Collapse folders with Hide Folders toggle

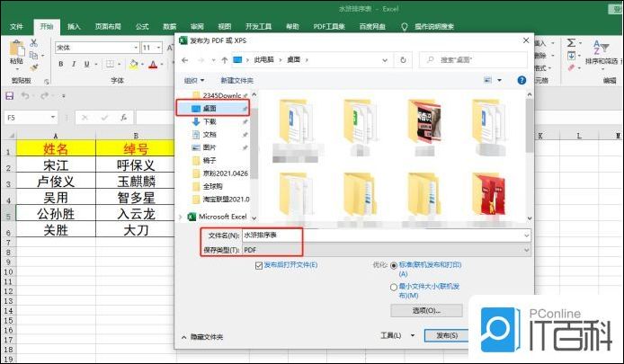coord(202,337)
